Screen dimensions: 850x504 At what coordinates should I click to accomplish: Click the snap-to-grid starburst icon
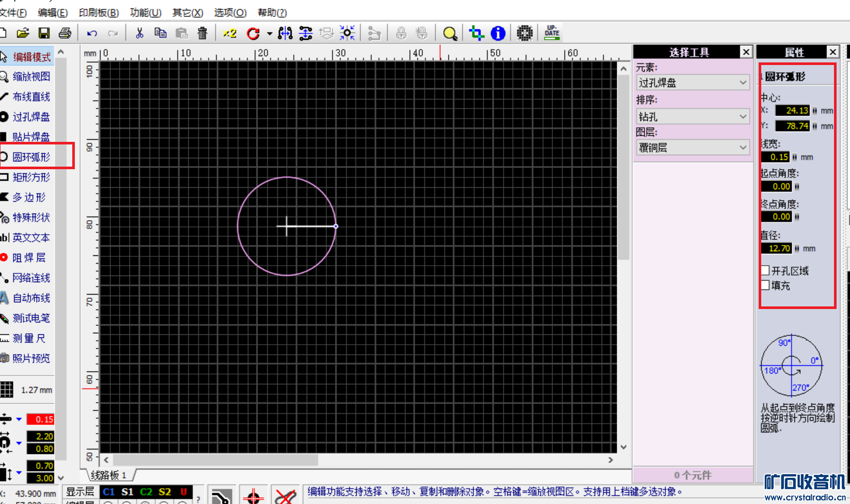click(x=347, y=34)
